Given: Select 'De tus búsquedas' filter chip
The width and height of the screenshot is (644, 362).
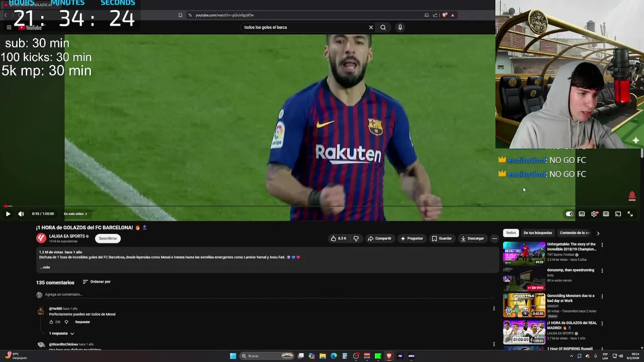Looking at the screenshot, I should pyautogui.click(x=538, y=233).
